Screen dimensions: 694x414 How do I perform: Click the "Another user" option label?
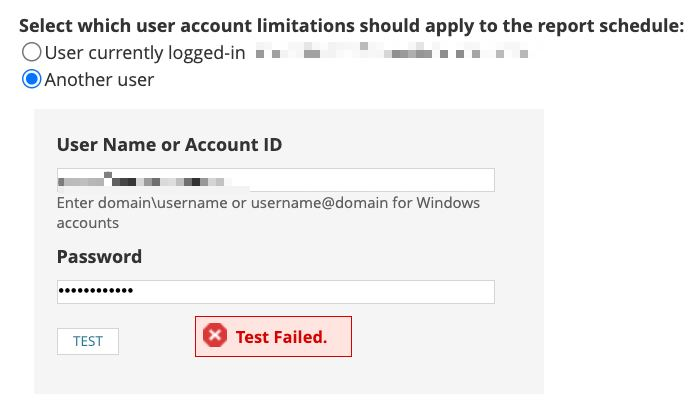(x=99, y=79)
